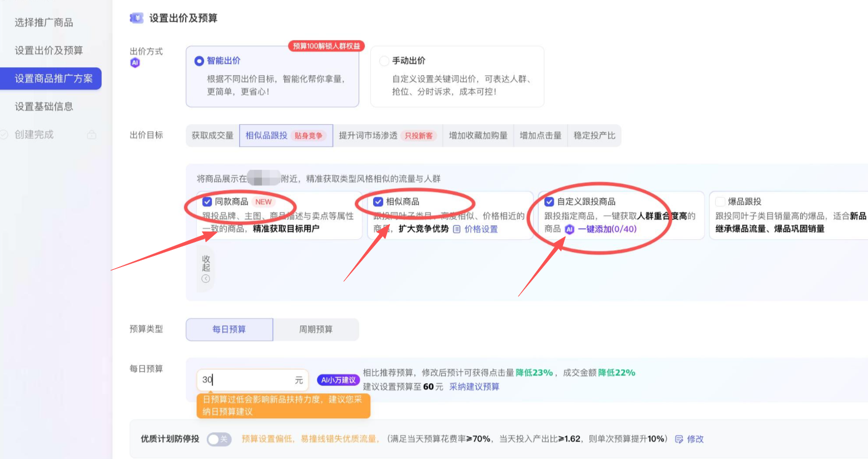
Task: Select 获取成交量 bid target tab
Action: 212,135
